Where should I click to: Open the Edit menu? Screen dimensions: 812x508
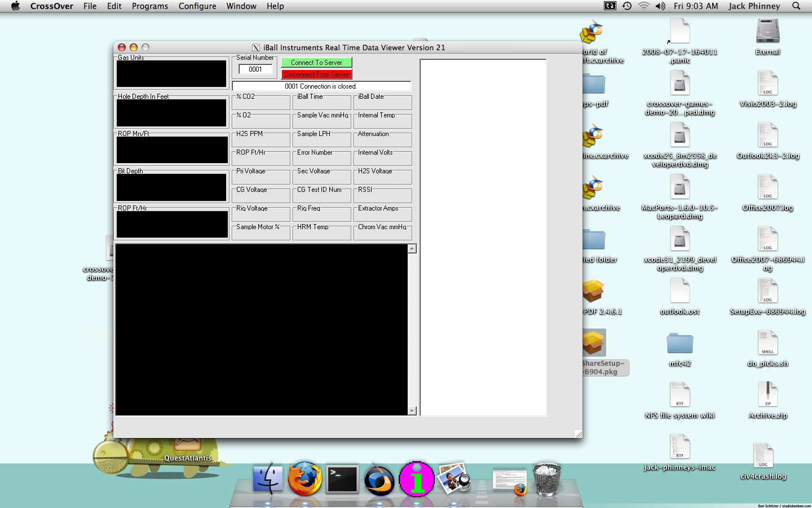tap(114, 6)
